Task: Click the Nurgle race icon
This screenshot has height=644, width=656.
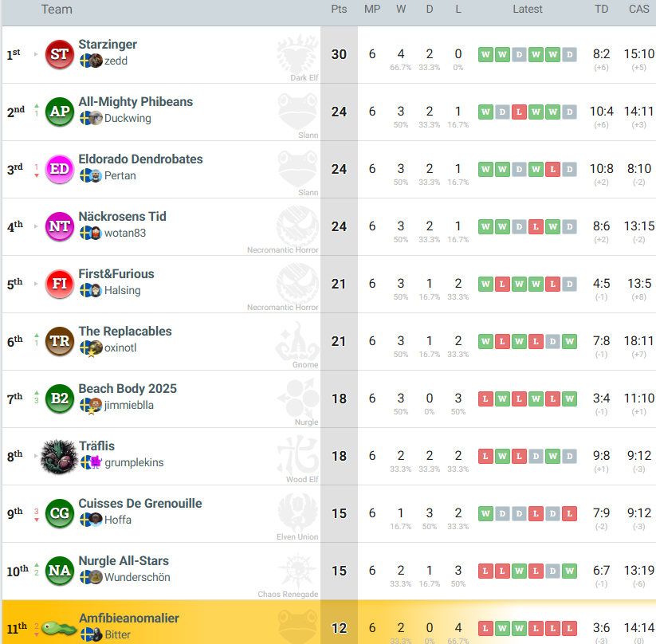Action: (297, 398)
